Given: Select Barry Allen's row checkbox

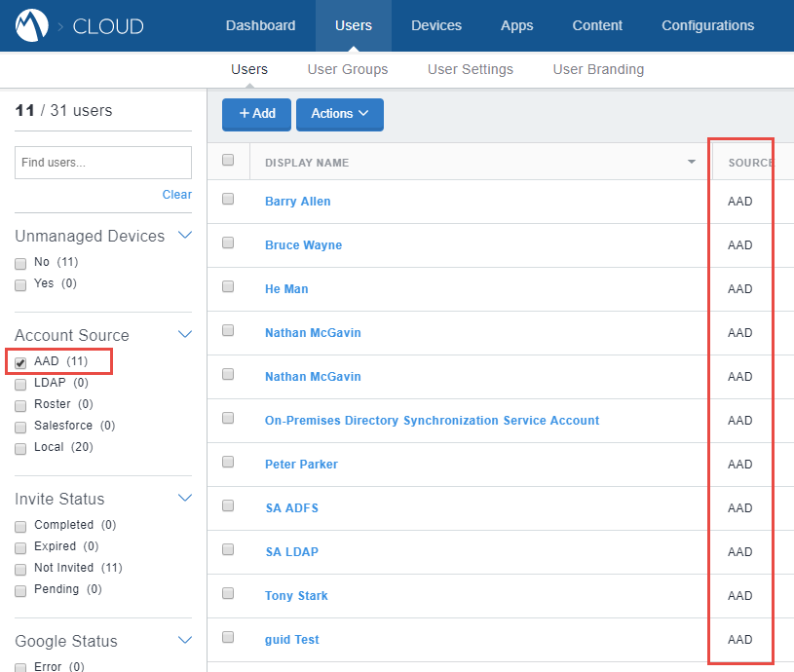Looking at the screenshot, I should click(228, 201).
